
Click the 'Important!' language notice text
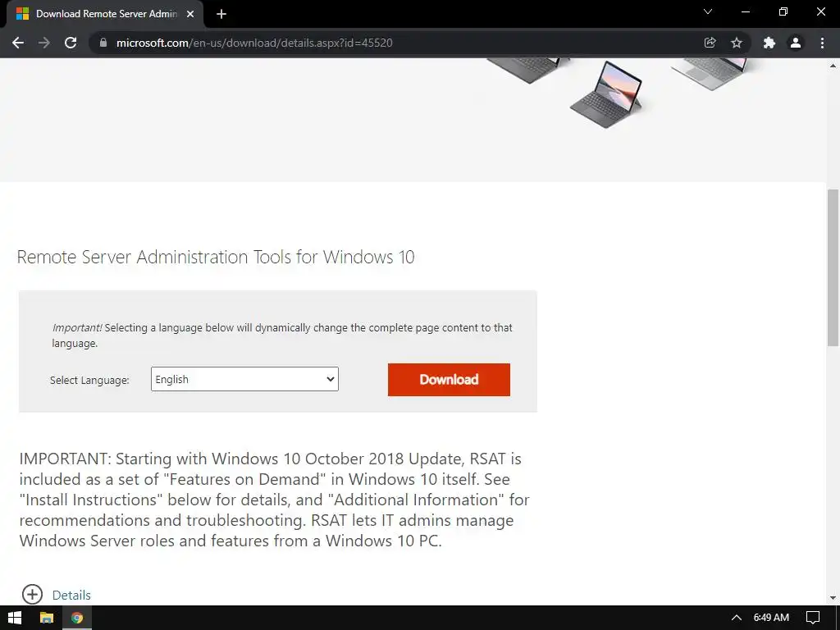click(x=282, y=336)
